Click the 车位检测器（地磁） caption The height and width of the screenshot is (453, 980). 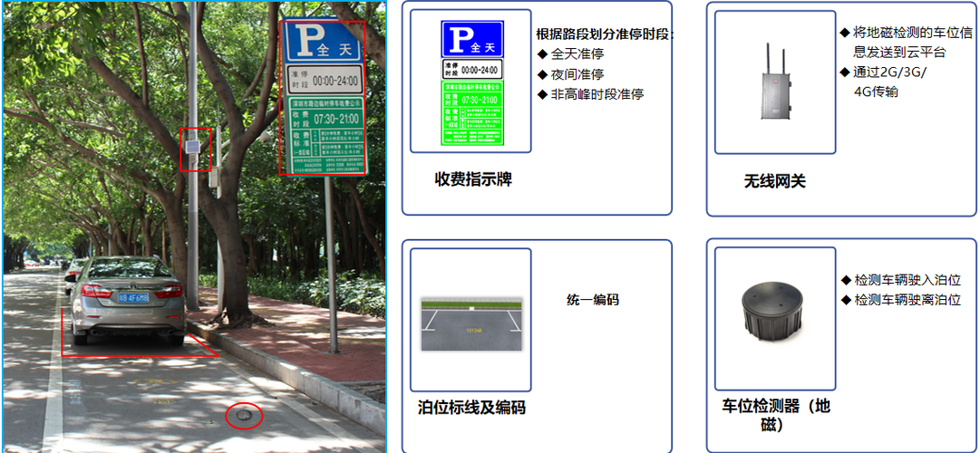(x=776, y=416)
